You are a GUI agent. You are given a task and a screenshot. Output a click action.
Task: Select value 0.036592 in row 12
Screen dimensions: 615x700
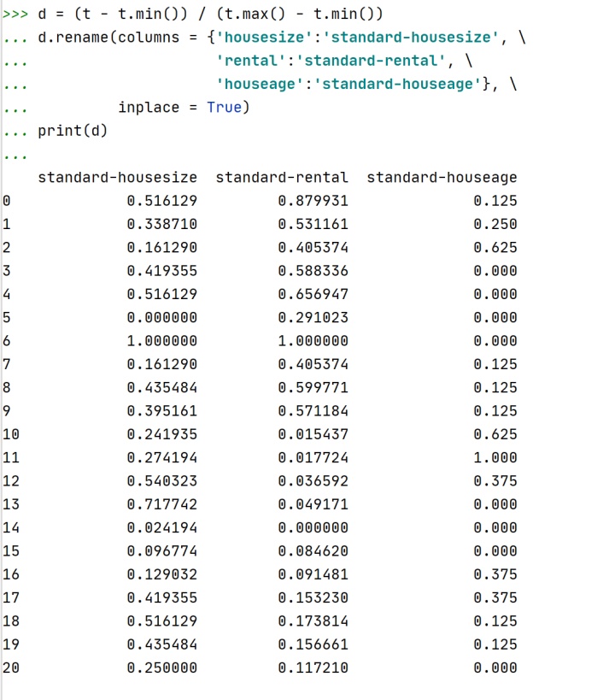pyautogui.click(x=313, y=481)
